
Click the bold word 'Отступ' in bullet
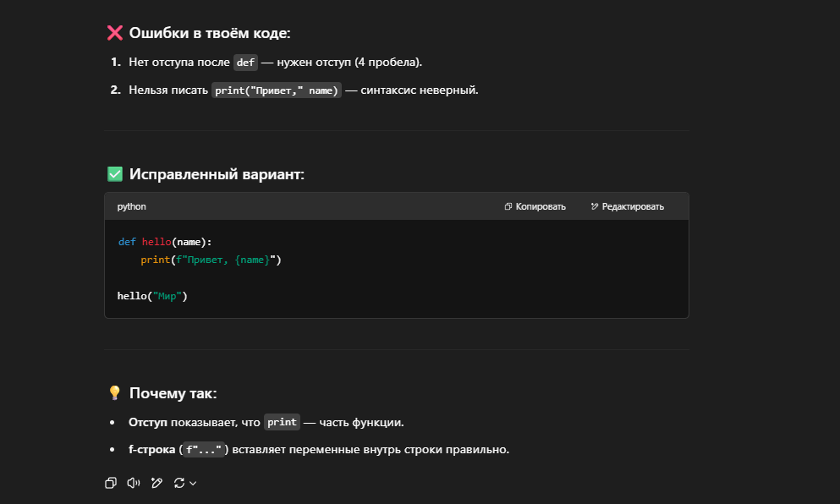pyautogui.click(x=148, y=423)
